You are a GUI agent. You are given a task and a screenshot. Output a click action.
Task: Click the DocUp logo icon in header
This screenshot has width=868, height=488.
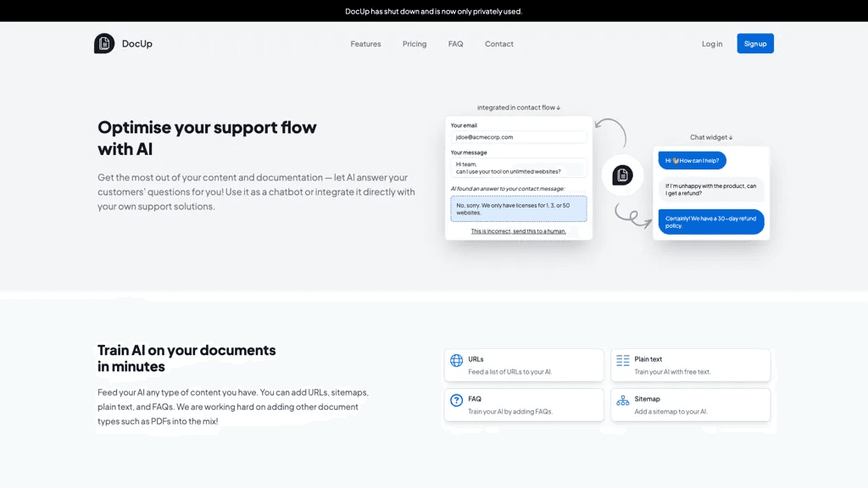coord(104,44)
